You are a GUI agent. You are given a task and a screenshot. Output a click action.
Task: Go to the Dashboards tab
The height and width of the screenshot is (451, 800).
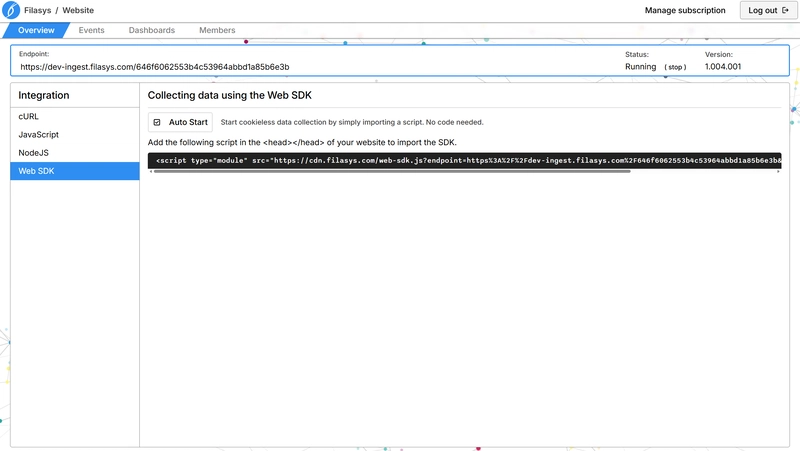tap(151, 31)
